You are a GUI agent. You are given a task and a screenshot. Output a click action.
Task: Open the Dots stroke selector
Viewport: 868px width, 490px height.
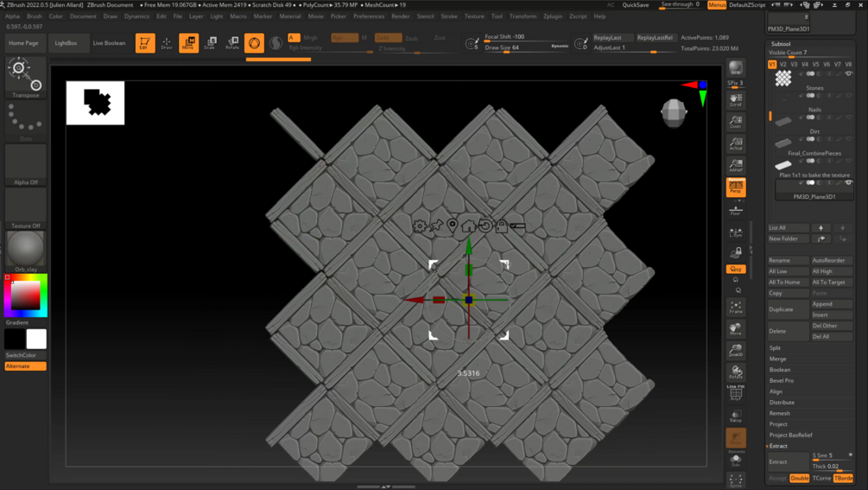25,121
